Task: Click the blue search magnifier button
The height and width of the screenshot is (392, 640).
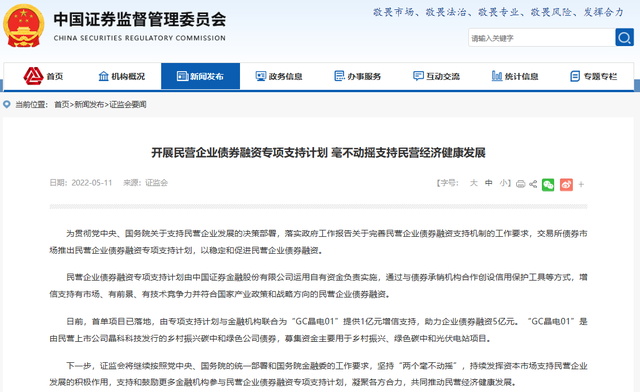Action: click(624, 38)
